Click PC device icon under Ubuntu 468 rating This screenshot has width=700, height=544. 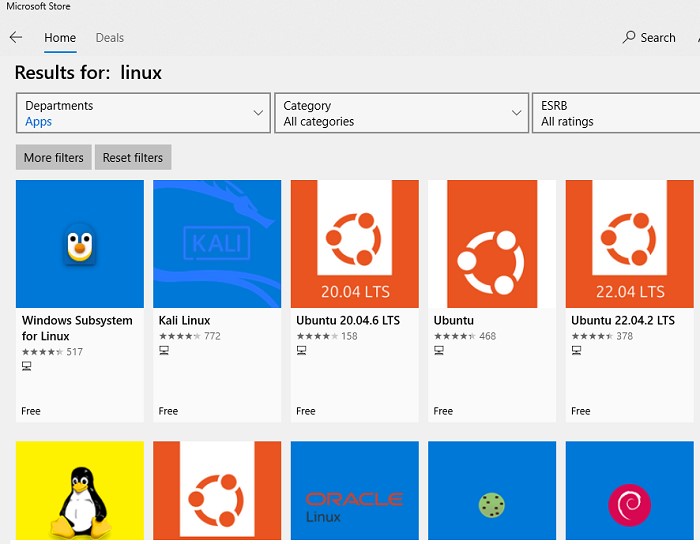[439, 351]
